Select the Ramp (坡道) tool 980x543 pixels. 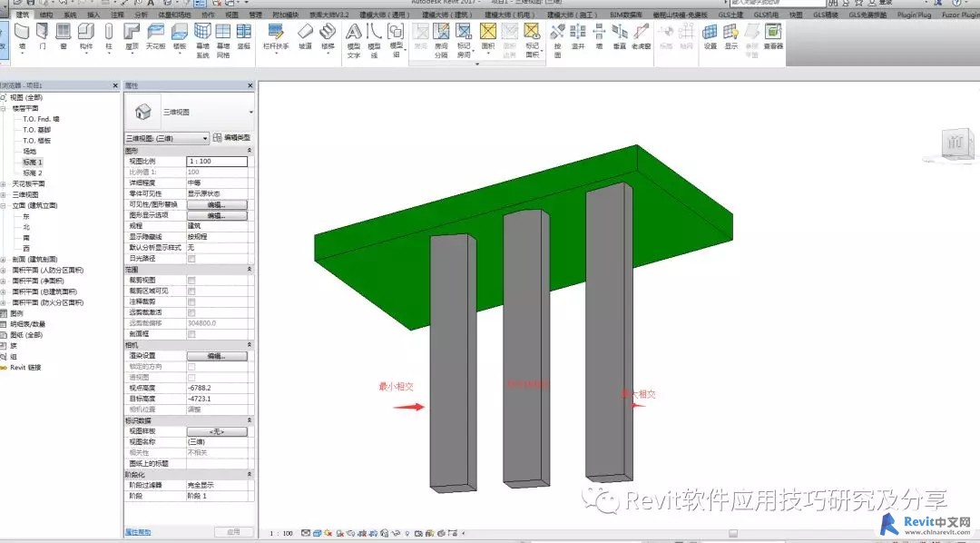click(x=305, y=35)
